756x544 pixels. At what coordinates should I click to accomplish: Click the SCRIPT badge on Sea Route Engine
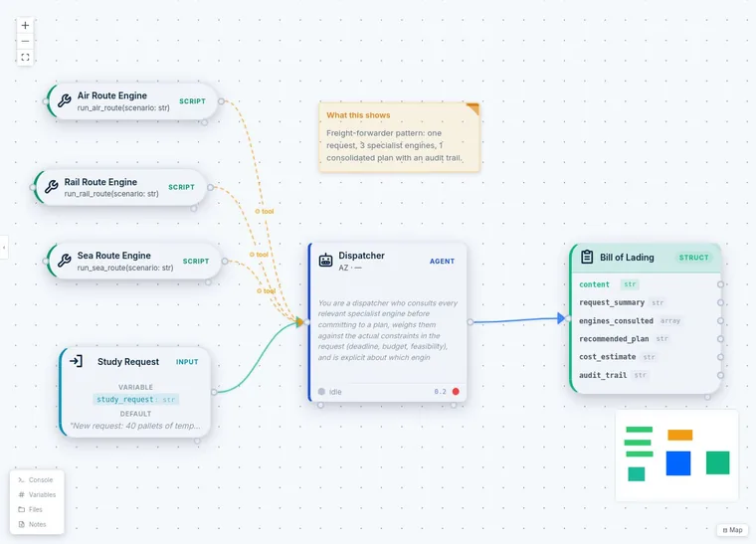pyautogui.click(x=196, y=262)
